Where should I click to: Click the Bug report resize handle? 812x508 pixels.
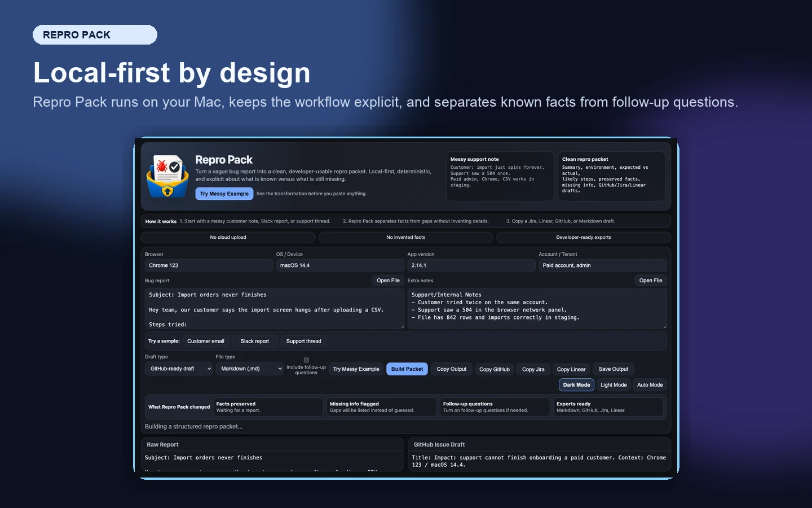(x=401, y=326)
